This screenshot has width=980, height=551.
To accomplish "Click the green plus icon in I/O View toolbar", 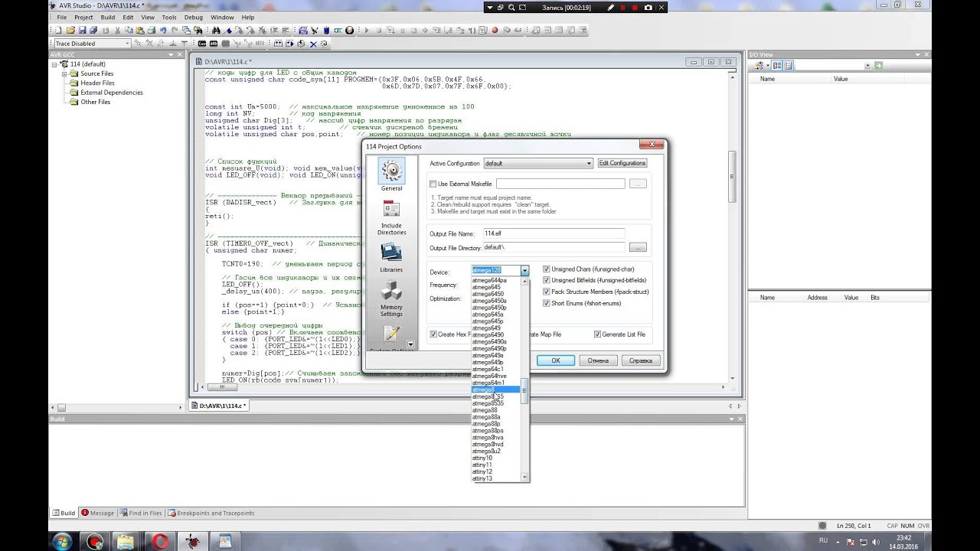I will point(878,66).
